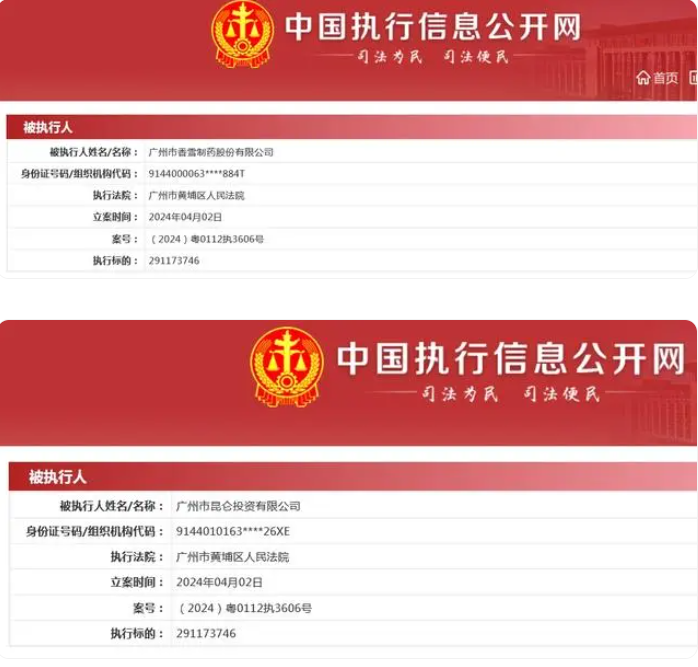Click the home icon beside 首页

click(643, 78)
